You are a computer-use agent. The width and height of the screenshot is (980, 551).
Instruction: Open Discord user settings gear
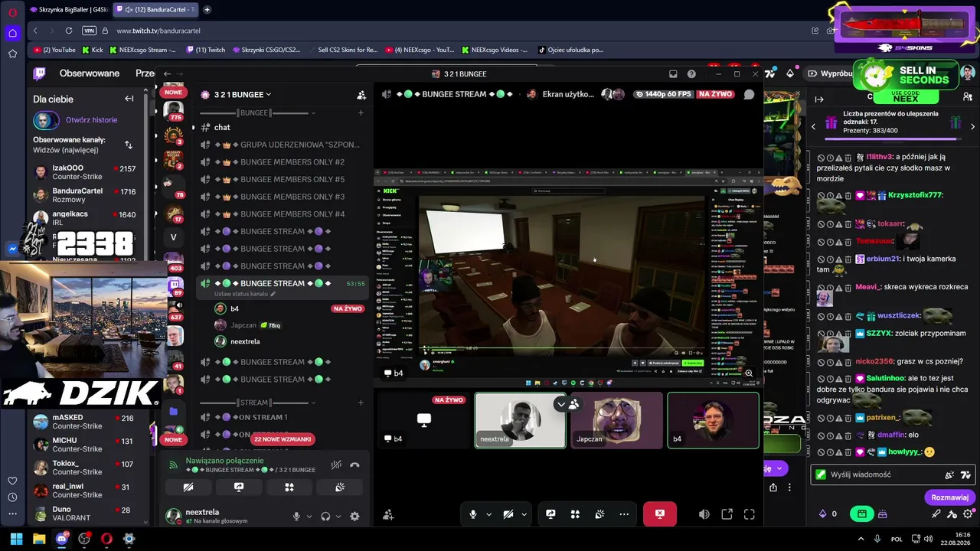(354, 517)
